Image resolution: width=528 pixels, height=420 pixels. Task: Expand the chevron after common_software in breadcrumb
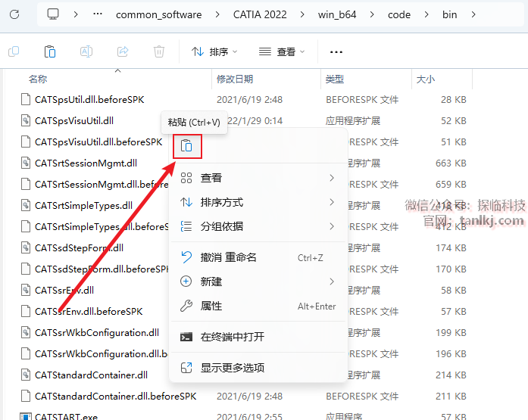coord(217,14)
